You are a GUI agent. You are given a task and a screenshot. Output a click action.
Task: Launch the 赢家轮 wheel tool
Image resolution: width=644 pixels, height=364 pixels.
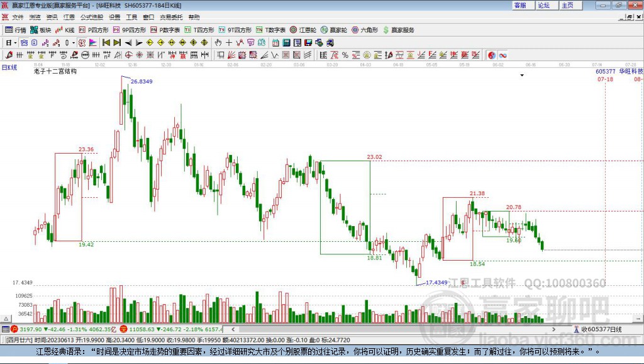[334, 30]
